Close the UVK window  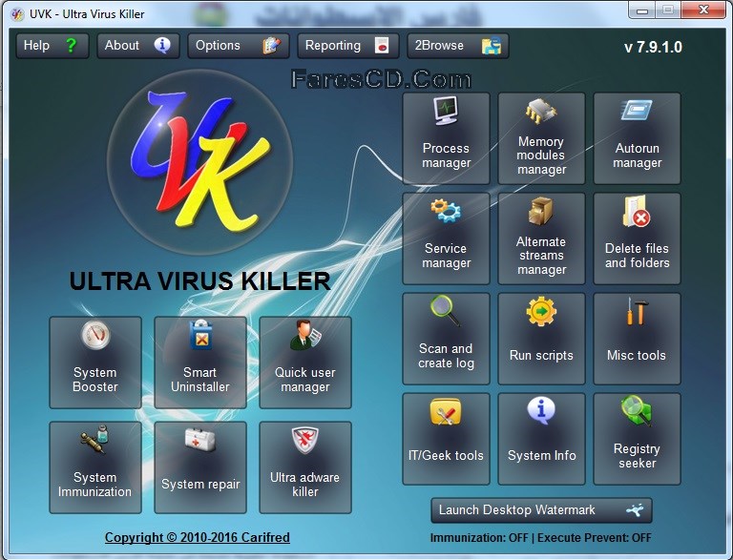[703, 10]
